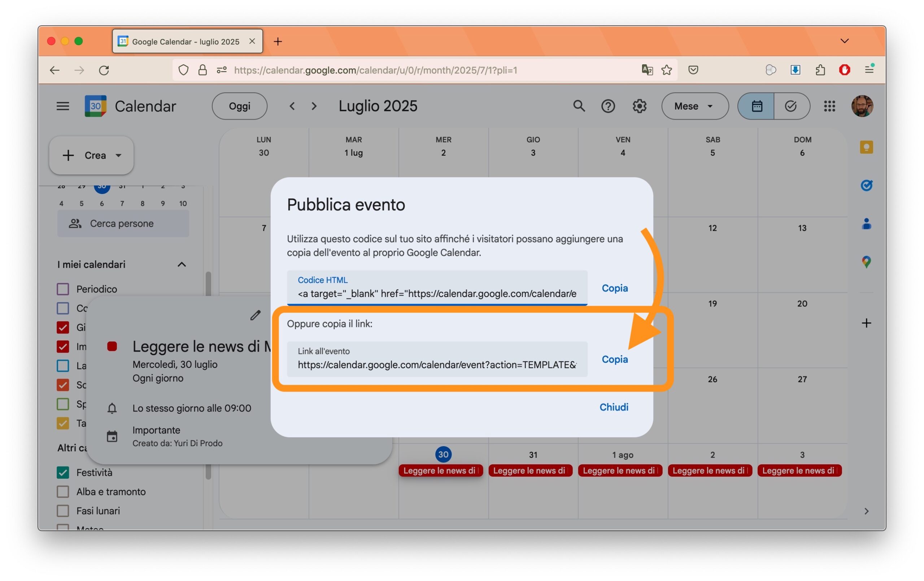Close the dialog with Chiudi
924x581 pixels.
pyautogui.click(x=614, y=407)
